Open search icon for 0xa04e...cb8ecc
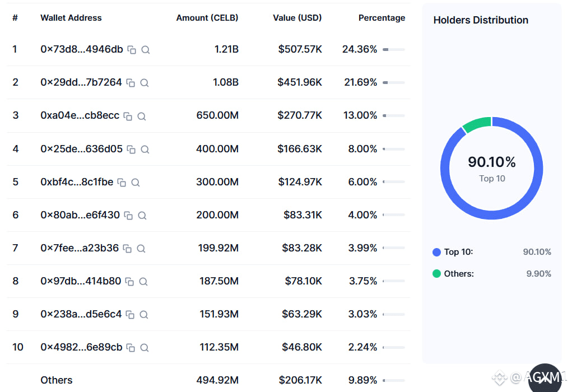 coord(142,116)
